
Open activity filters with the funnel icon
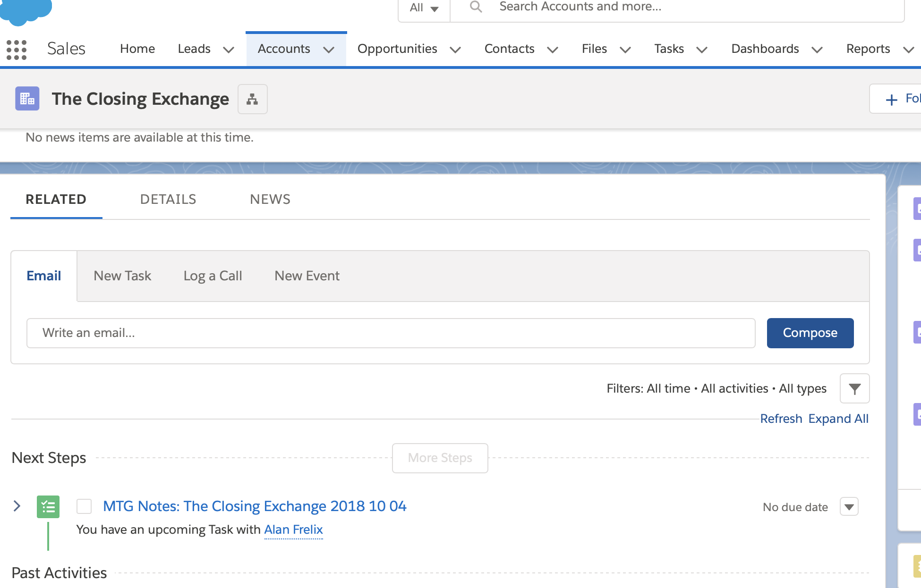(x=854, y=388)
